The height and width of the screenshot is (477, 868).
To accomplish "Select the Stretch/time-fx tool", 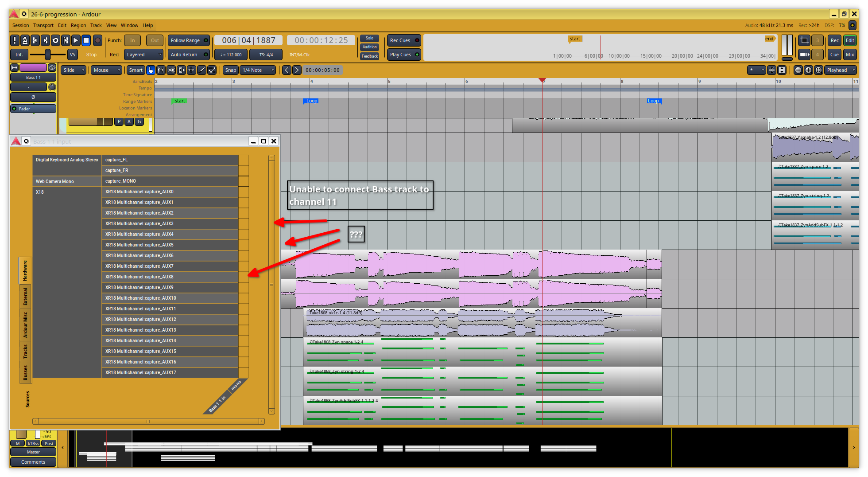I will pyautogui.click(x=191, y=70).
